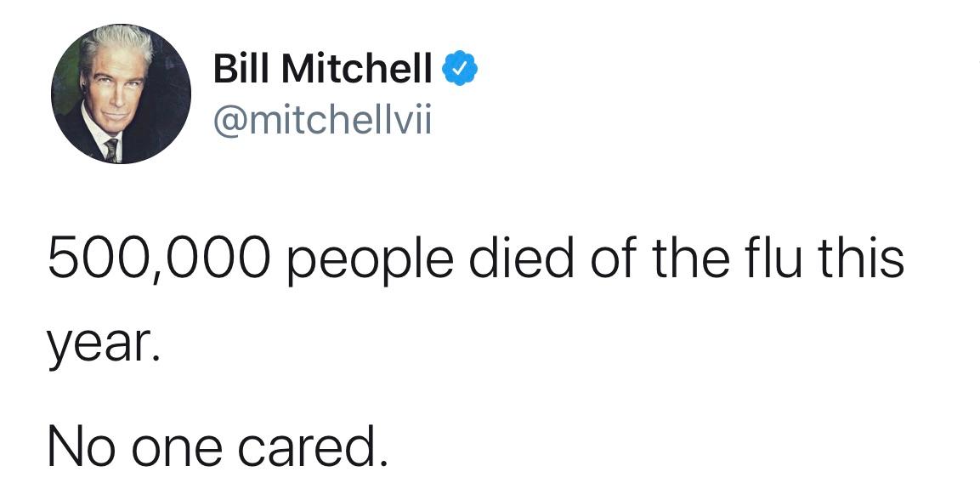Click the surname "Mitchell" in the header
This screenshot has height=483, width=980.
[357, 69]
